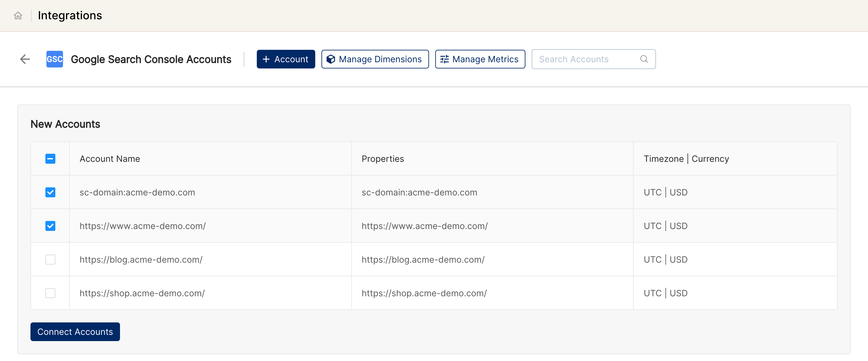Open Manage Metrics
This screenshot has width=868, height=361.
pos(480,59)
